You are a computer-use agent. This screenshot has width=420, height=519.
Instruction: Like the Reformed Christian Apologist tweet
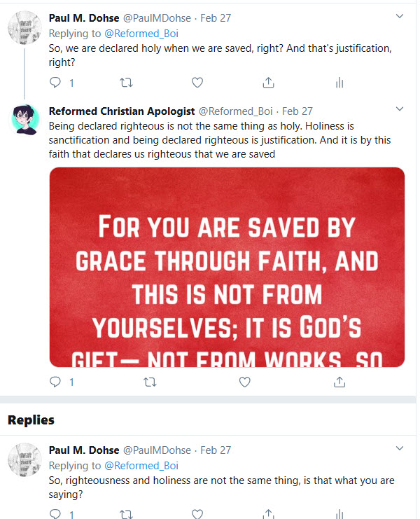click(244, 382)
